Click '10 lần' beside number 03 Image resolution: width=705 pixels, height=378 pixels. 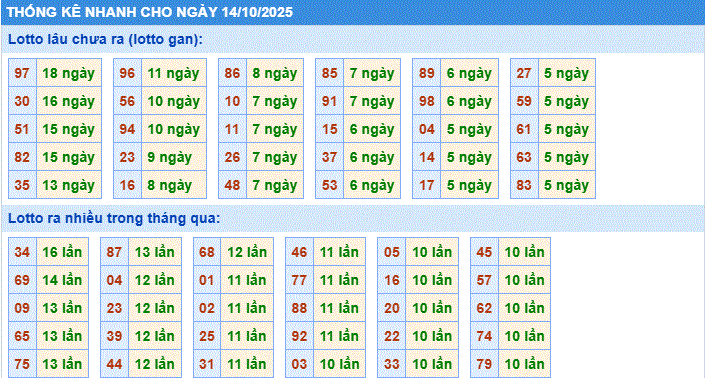point(339,364)
